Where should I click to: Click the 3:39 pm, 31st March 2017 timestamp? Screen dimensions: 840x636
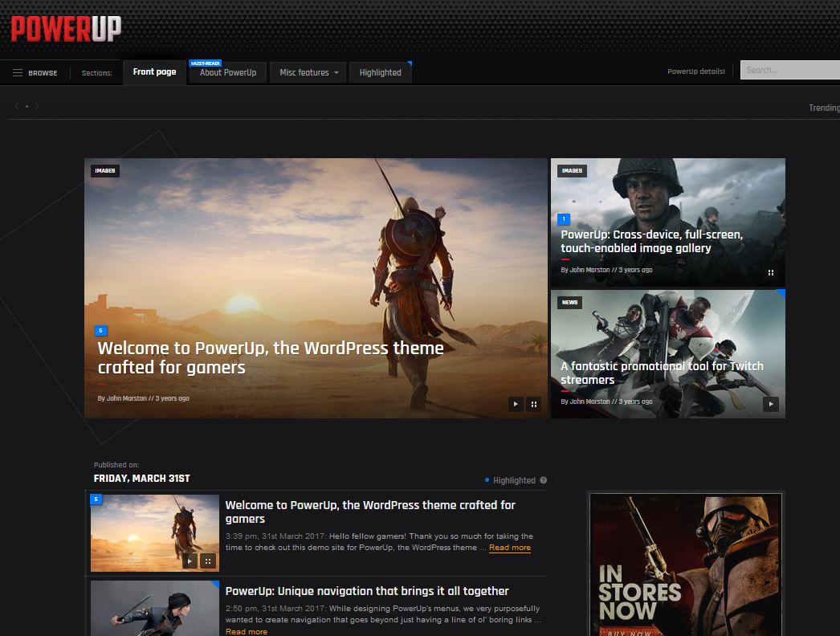tap(275, 536)
